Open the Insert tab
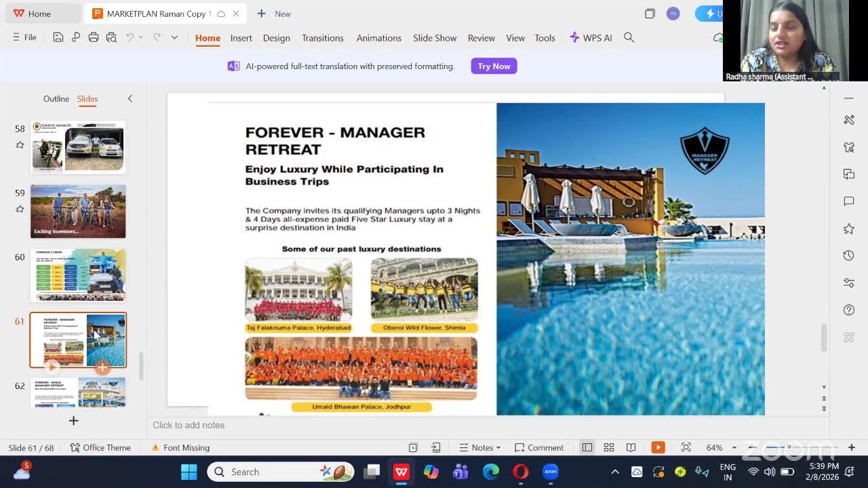 click(241, 38)
